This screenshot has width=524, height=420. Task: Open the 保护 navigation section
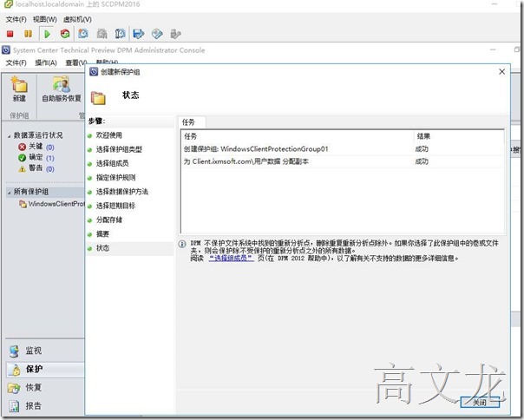[x=45, y=369]
